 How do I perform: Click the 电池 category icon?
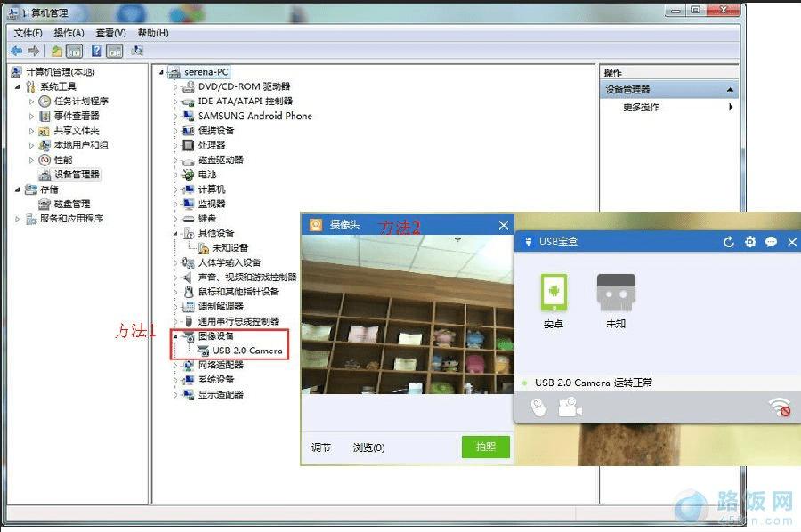189,174
